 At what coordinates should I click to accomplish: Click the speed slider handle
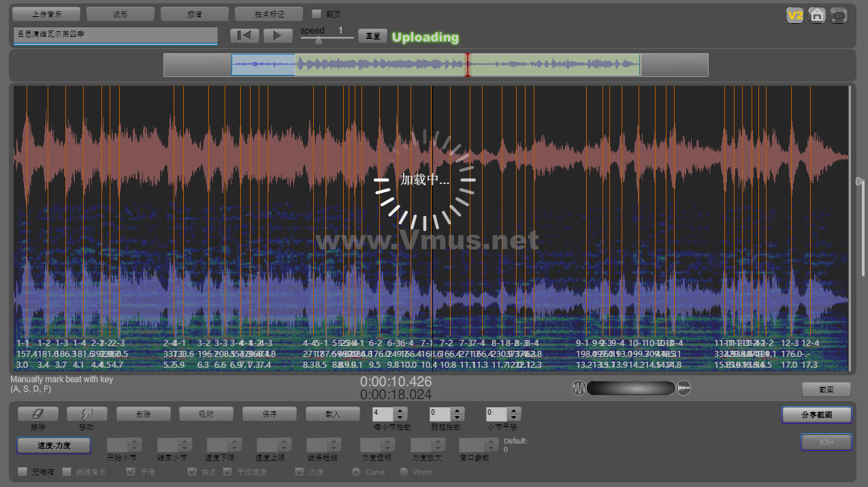(x=318, y=40)
